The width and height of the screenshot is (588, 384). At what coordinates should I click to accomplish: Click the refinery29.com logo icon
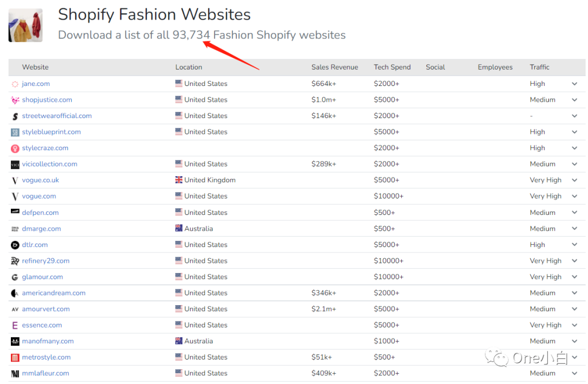point(15,261)
